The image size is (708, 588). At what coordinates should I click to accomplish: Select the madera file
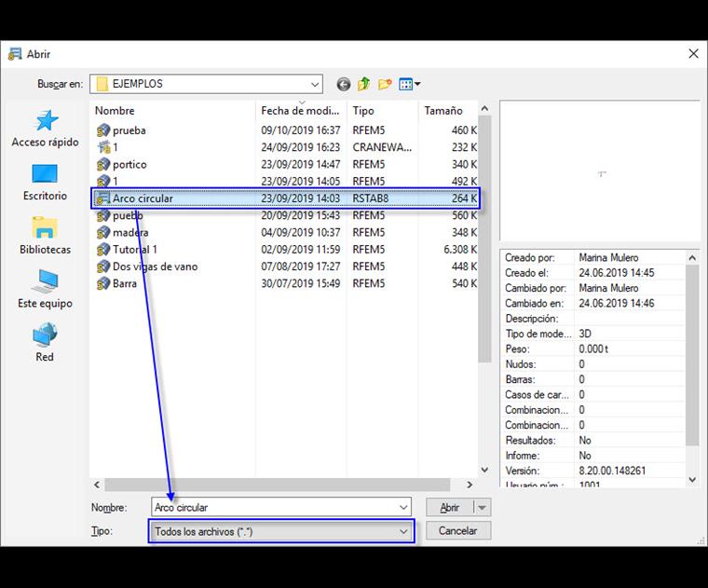[x=130, y=233]
